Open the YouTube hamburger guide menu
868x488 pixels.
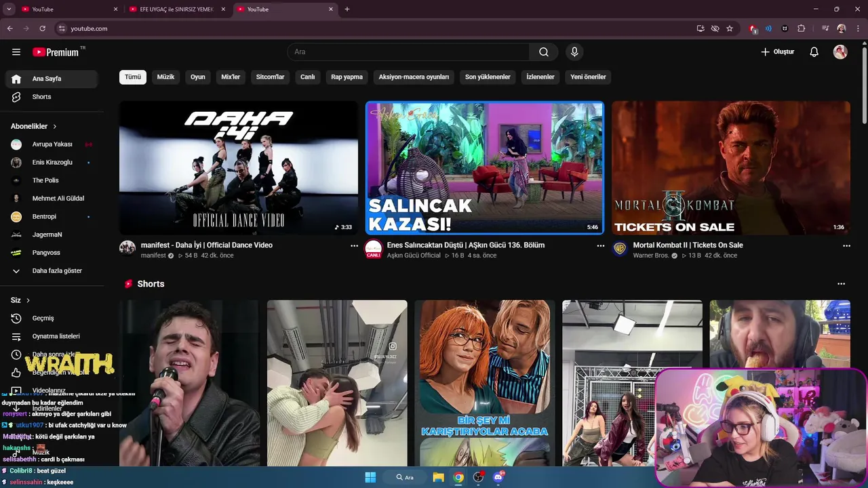(16, 52)
